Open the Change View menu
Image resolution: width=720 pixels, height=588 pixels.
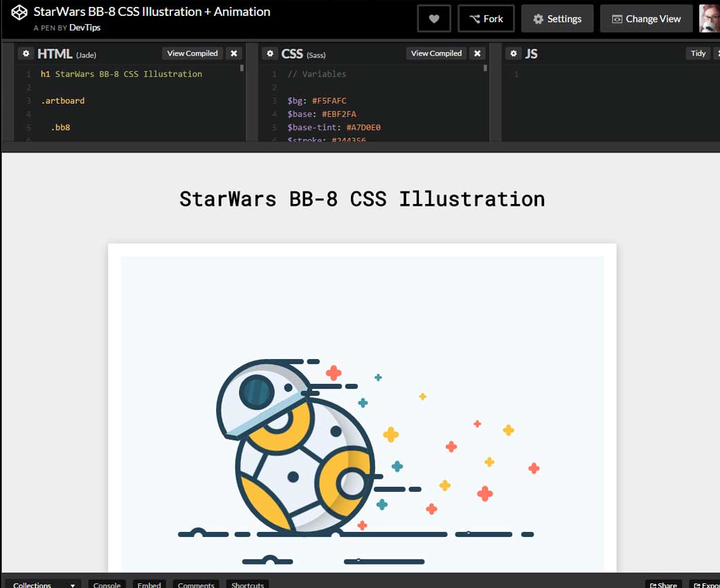[x=646, y=19]
